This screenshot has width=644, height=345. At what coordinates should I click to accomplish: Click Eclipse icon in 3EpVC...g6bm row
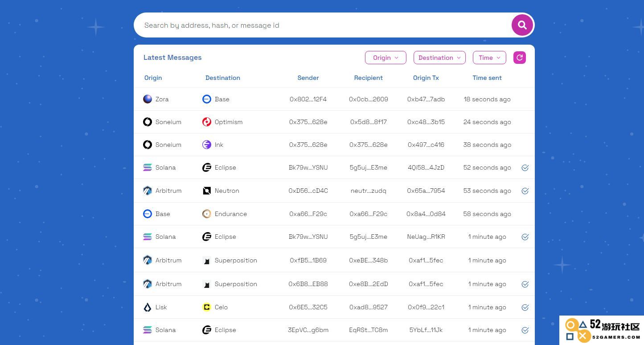point(207,330)
